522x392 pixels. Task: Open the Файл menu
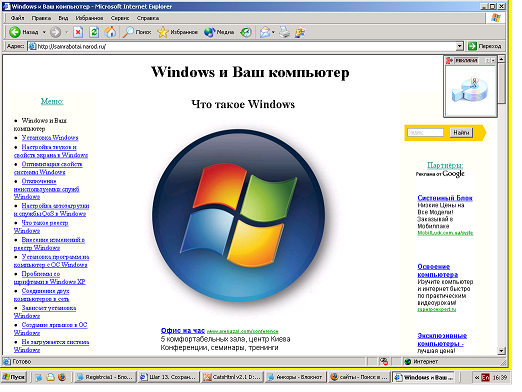pyautogui.click(x=17, y=18)
